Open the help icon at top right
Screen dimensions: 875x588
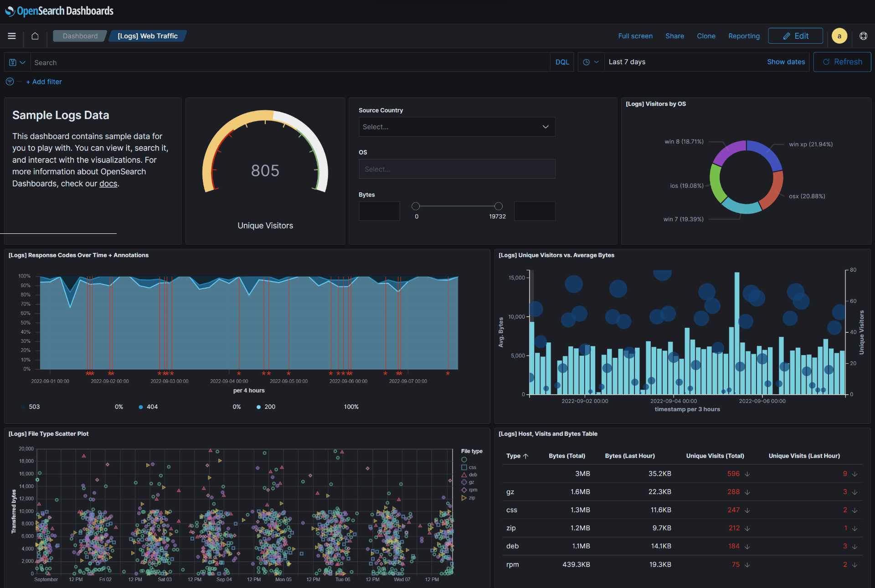[x=864, y=36]
